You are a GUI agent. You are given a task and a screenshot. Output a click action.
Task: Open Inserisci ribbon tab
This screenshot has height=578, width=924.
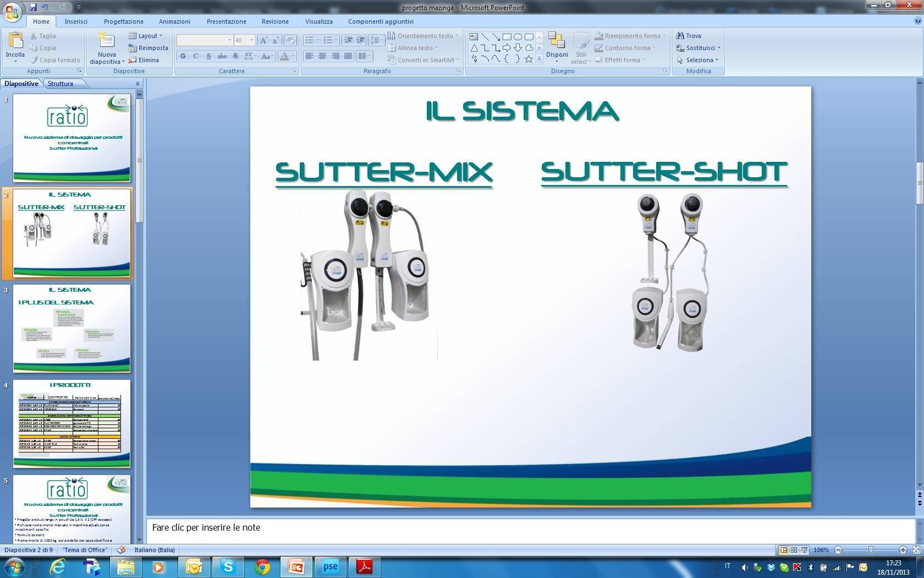(76, 21)
